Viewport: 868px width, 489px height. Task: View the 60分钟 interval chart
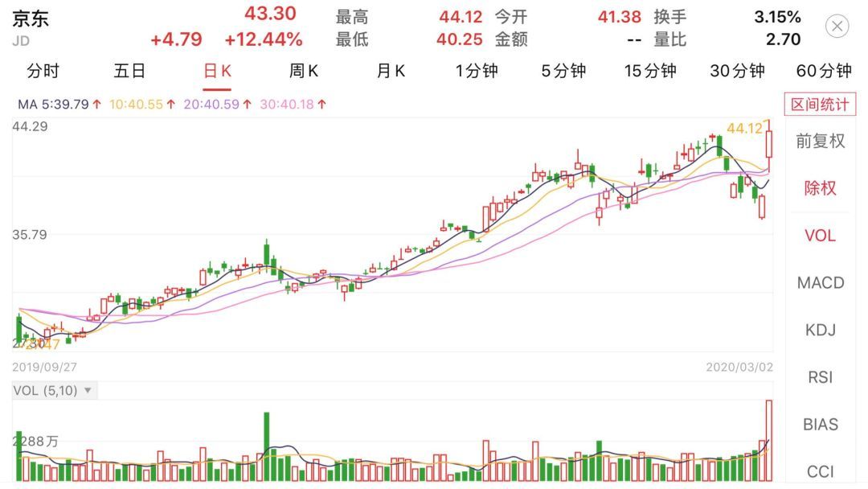click(824, 71)
